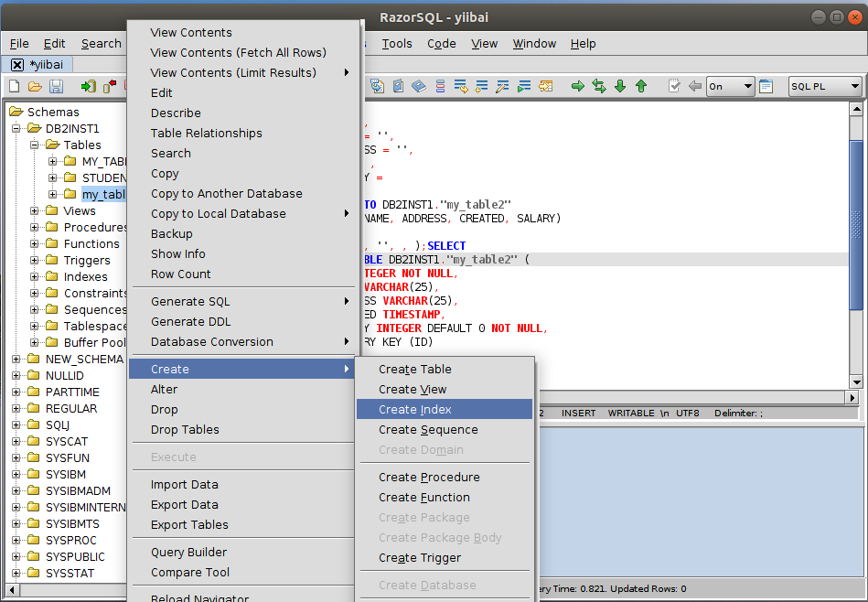The height and width of the screenshot is (602, 868).
Task: Toggle the checkmark commit icon in toolbar
Action: click(674, 86)
